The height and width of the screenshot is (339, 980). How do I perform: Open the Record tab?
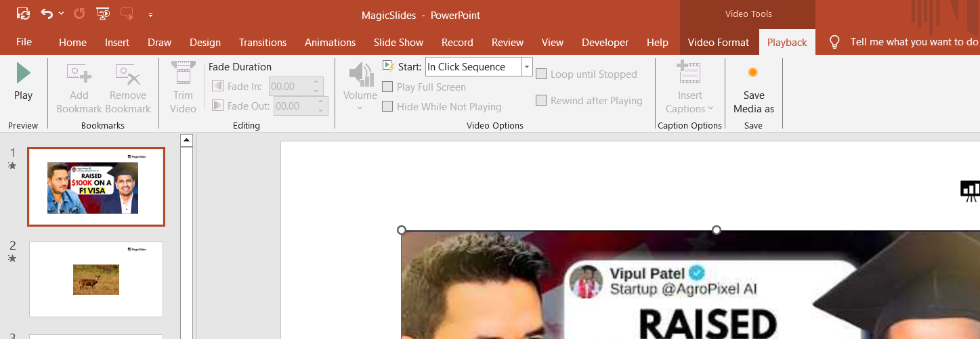pyautogui.click(x=457, y=42)
